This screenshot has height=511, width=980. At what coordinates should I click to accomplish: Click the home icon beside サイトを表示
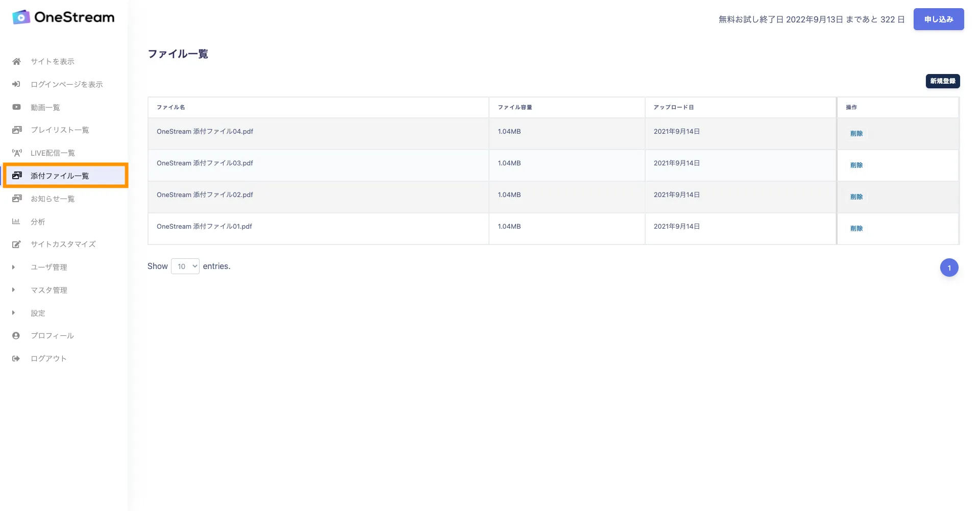click(16, 61)
